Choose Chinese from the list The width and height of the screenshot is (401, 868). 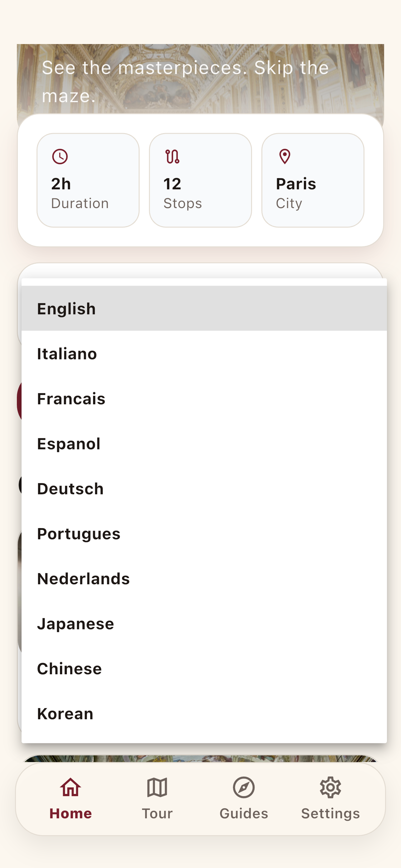[x=204, y=669]
